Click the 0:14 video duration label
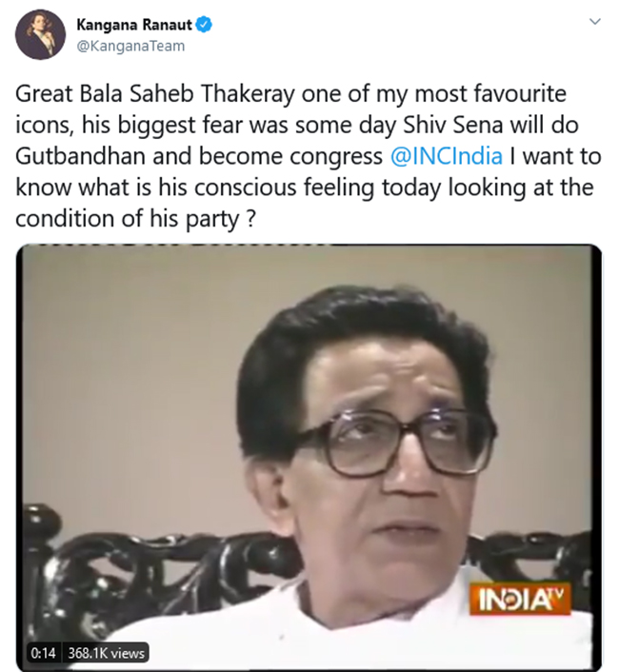The width and height of the screenshot is (619, 672). 44,653
